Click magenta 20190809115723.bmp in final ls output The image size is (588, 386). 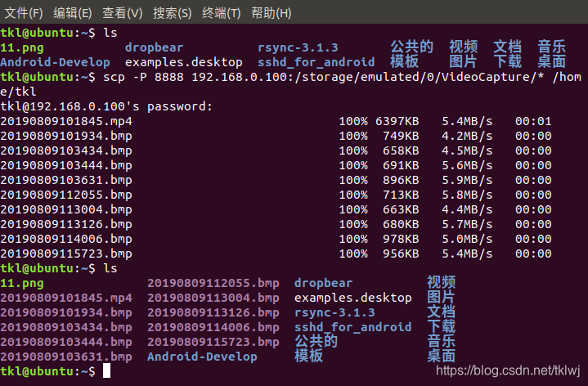click(x=213, y=342)
